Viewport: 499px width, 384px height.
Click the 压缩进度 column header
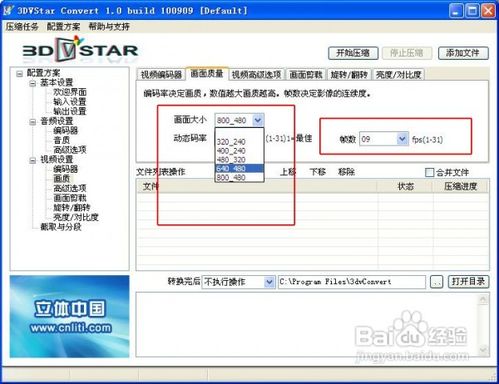coord(461,187)
